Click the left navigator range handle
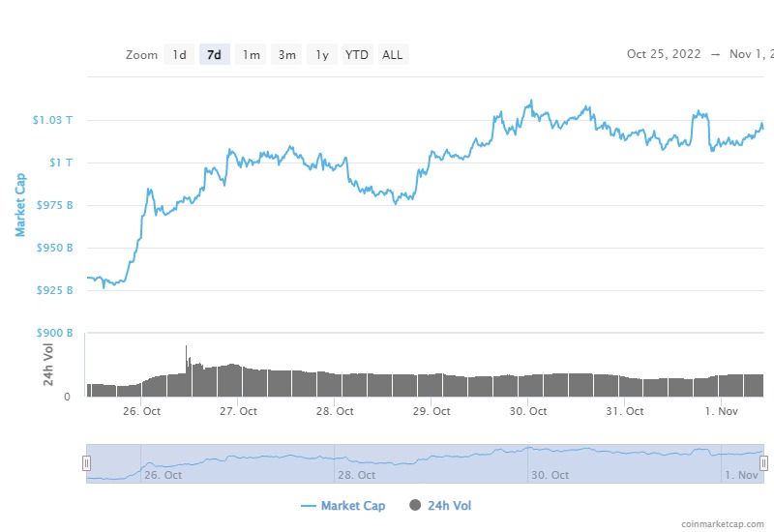Screen dimensions: 774x532 86,463
